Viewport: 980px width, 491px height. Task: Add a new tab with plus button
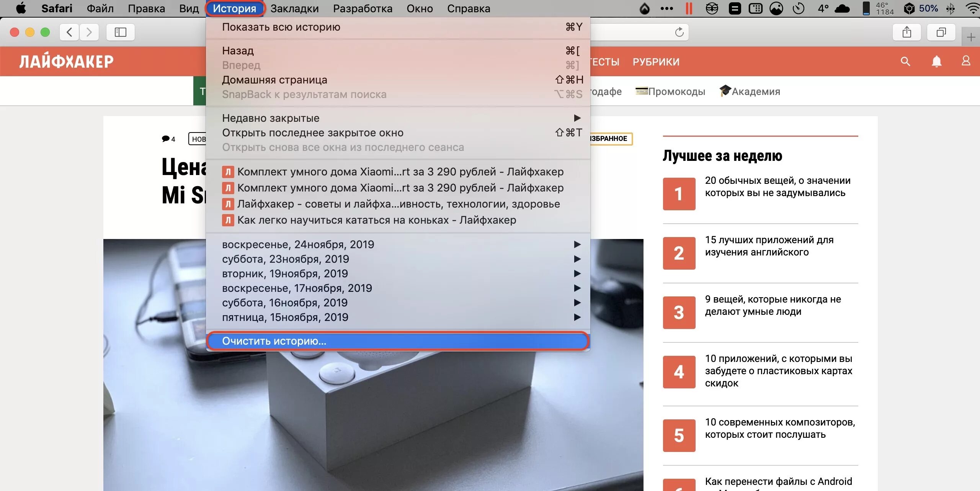pyautogui.click(x=970, y=37)
